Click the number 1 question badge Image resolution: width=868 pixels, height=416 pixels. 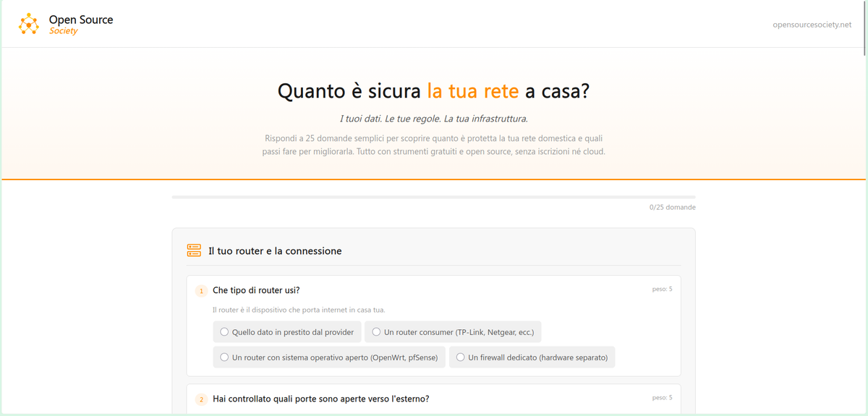(202, 291)
